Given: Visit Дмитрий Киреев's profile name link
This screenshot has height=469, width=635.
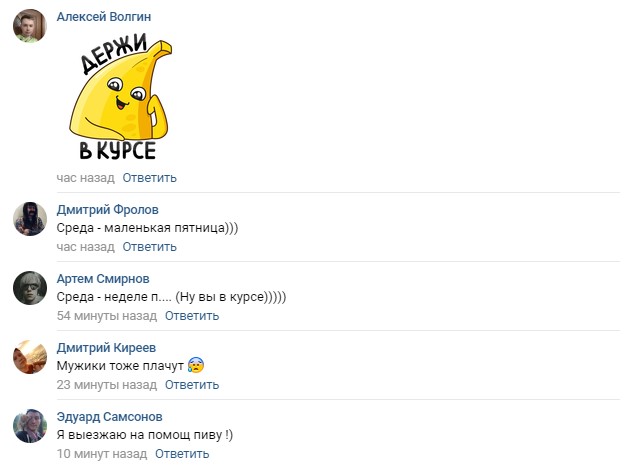Looking at the screenshot, I should tap(106, 347).
